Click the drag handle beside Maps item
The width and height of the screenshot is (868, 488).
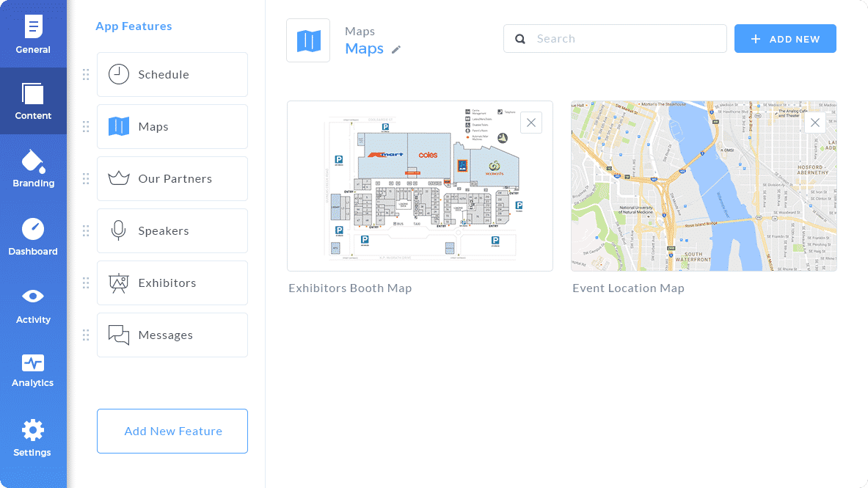click(x=86, y=127)
